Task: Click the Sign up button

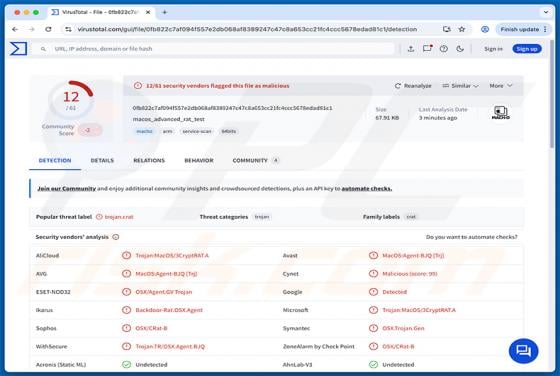Action: click(x=527, y=49)
